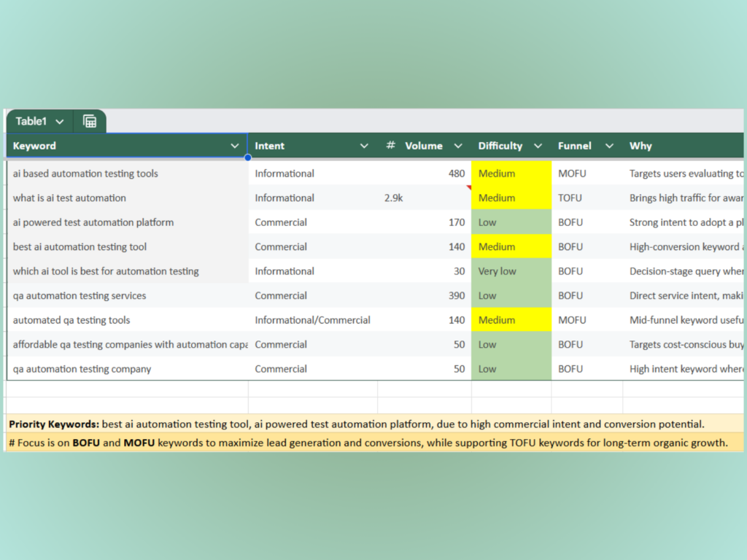
Task: Select cell 'ai based automation testing tools'
Action: pos(128,174)
